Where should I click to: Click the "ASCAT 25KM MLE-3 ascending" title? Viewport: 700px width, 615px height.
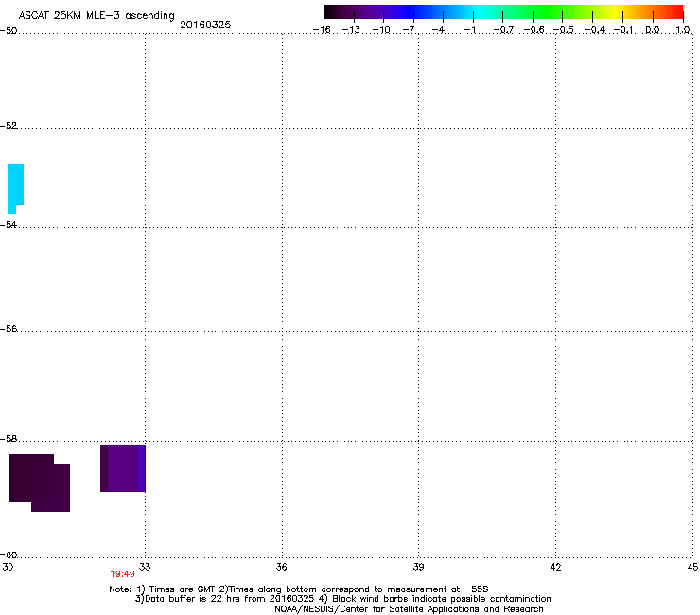[x=96, y=15]
